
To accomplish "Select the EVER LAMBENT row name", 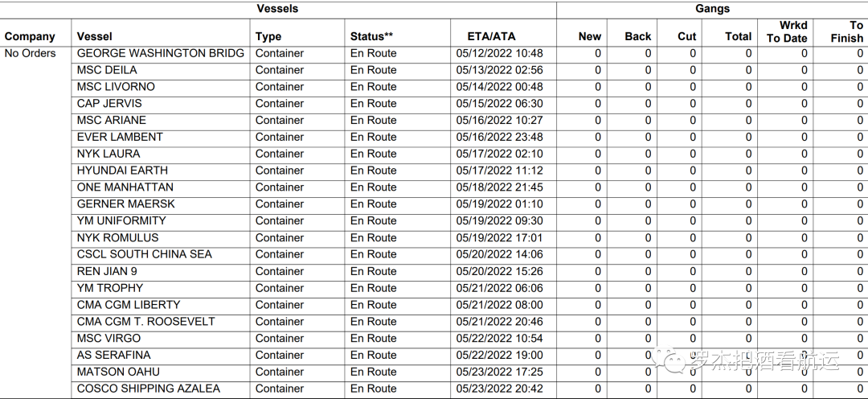I will [x=120, y=137].
